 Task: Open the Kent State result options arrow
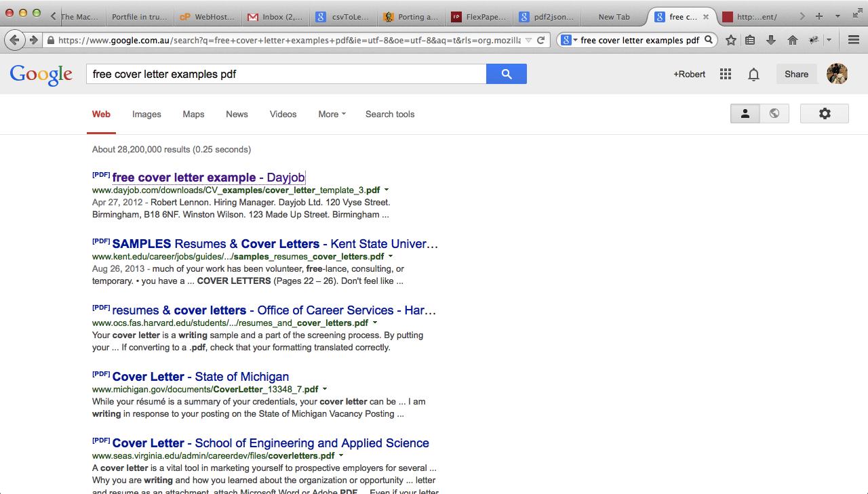point(391,257)
